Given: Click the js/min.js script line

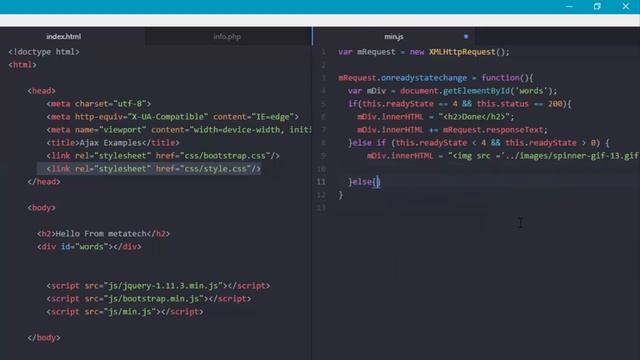Looking at the screenshot, I should click(124, 312).
